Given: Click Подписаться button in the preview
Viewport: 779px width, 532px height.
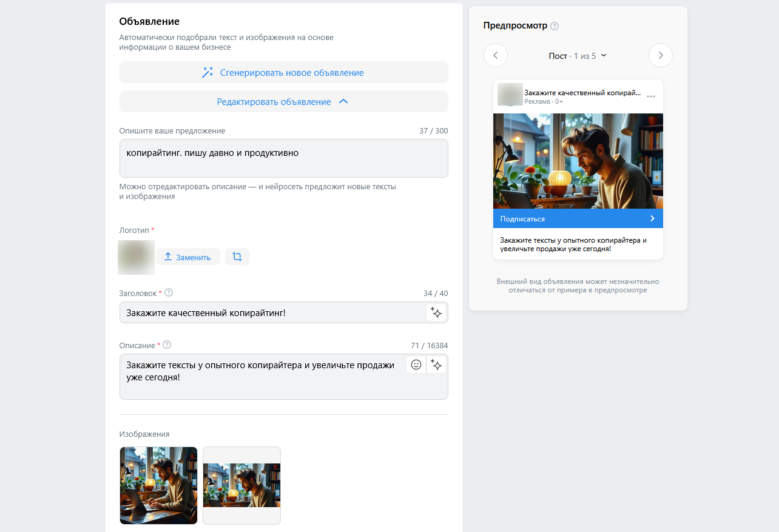Looking at the screenshot, I should [x=578, y=218].
